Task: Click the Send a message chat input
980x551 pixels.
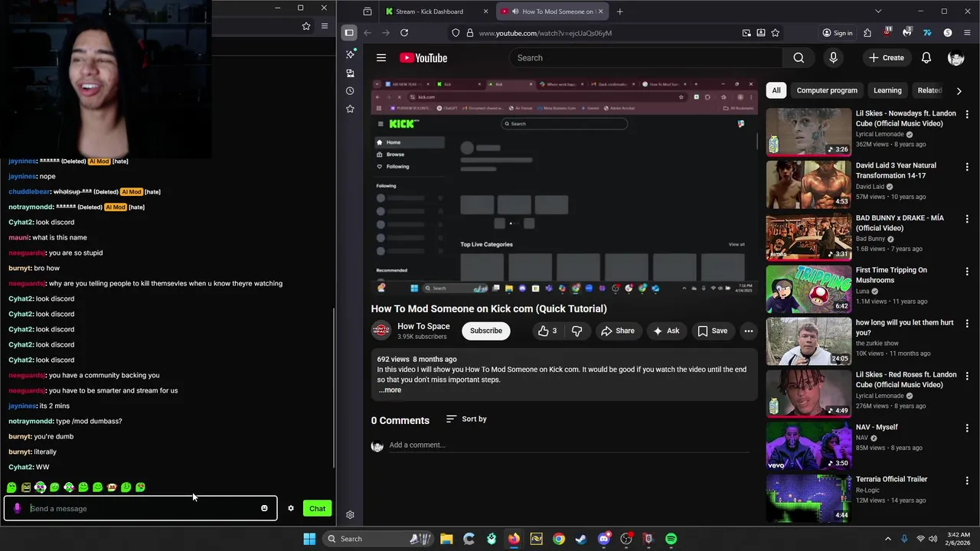Action: coord(142,508)
